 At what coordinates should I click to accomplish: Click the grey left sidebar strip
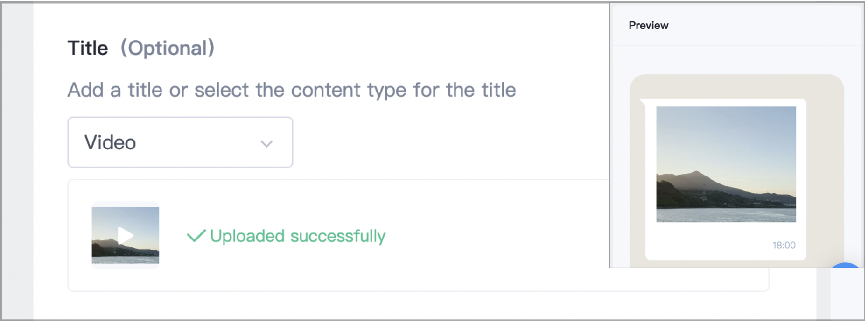18,161
